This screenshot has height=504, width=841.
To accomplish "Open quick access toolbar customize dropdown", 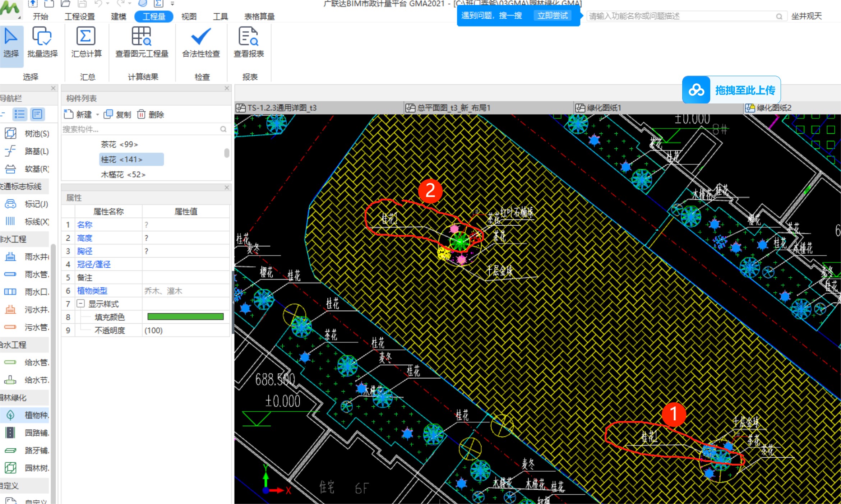I will coord(172,4).
